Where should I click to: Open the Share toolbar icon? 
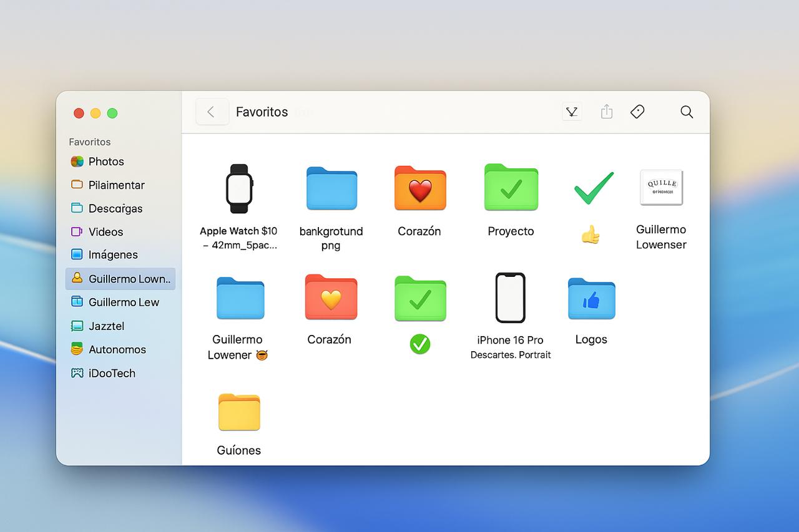606,112
